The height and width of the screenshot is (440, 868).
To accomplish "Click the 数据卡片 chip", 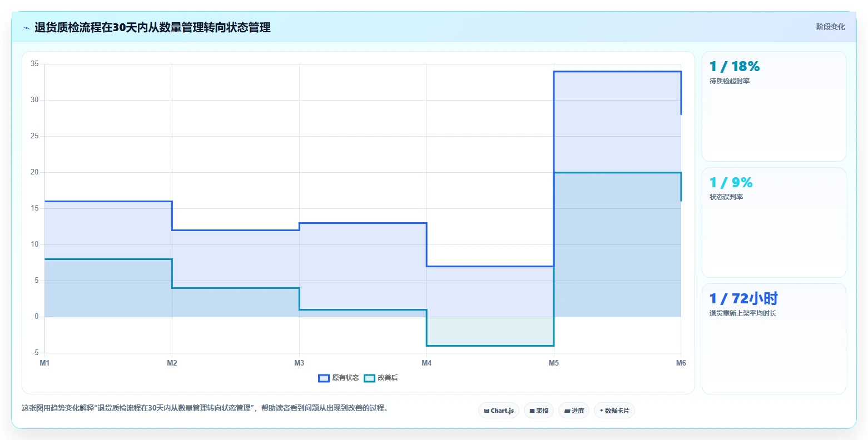I will 614,411.
